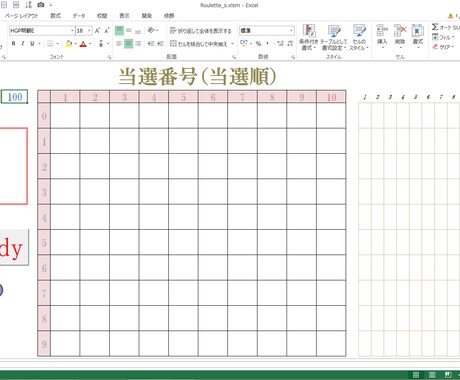Click the title 当選番号(当選順)
The width and height of the screenshot is (460, 380).
click(197, 77)
